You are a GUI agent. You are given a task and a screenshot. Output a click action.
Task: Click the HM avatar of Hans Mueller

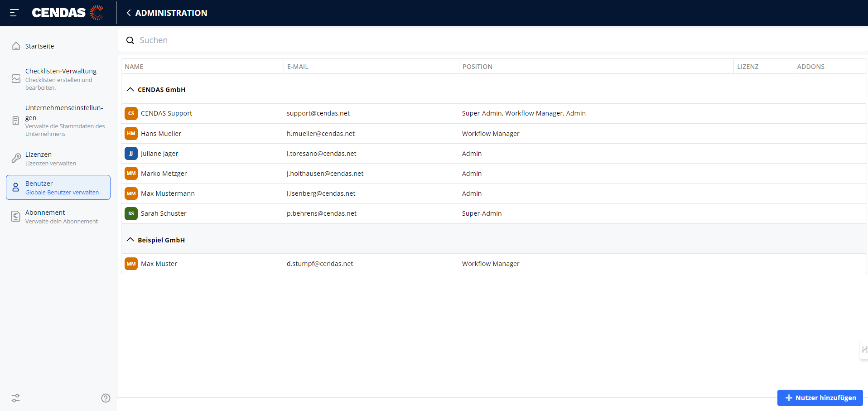click(x=131, y=133)
